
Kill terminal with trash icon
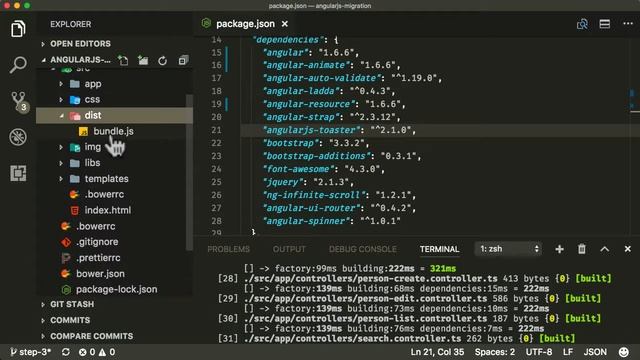582,249
